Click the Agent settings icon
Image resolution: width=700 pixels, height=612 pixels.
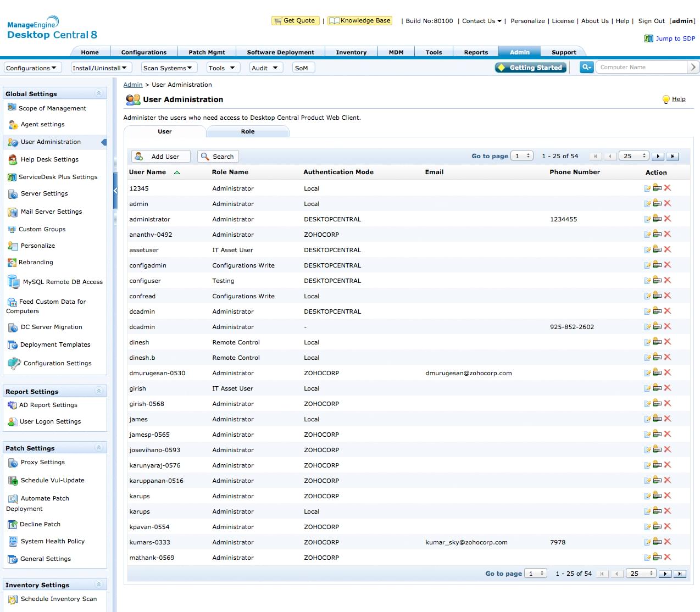coord(13,125)
